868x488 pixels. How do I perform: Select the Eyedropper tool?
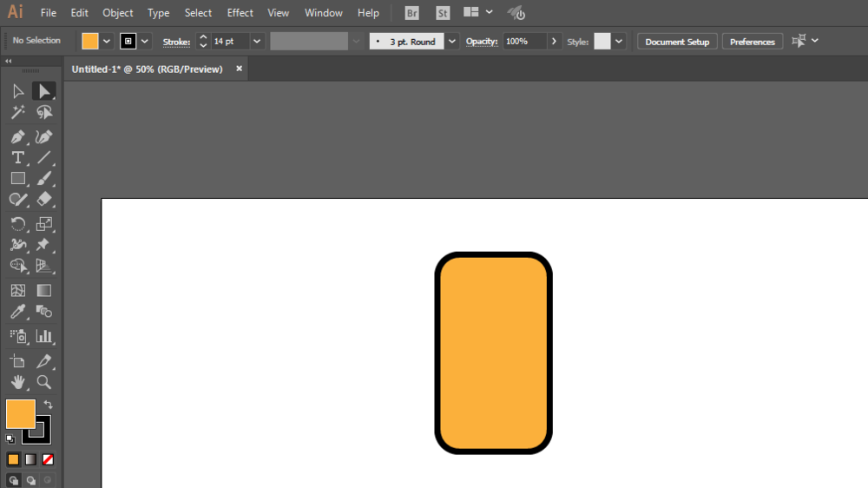pyautogui.click(x=17, y=313)
